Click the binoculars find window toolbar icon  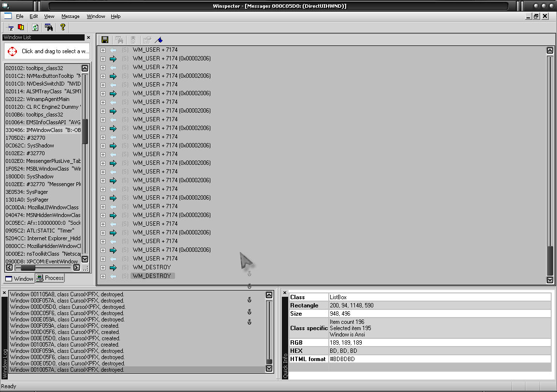(49, 28)
